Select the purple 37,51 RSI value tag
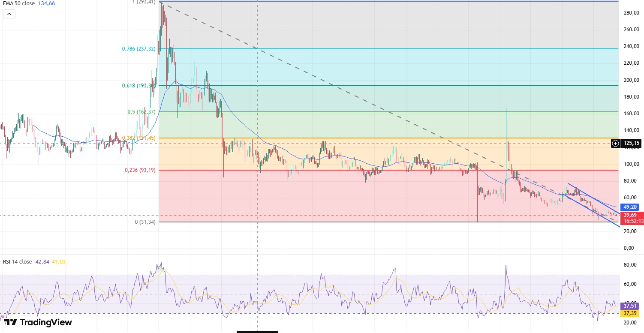 [x=632, y=306]
